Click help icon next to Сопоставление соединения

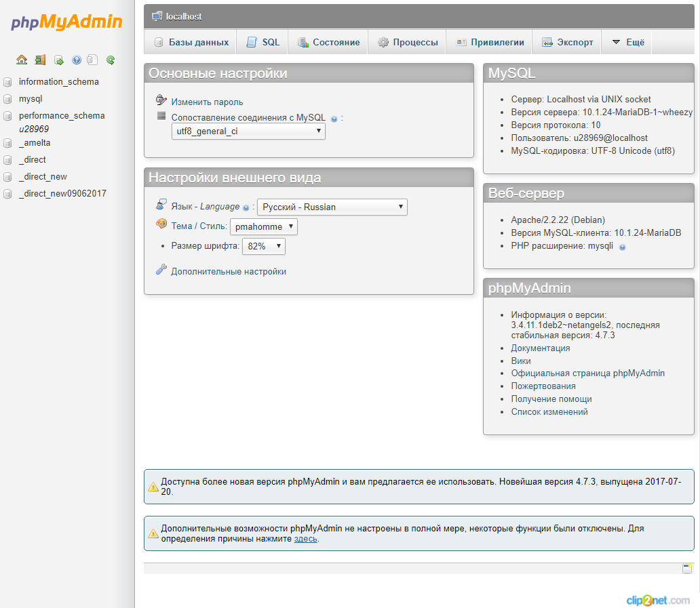[334, 119]
